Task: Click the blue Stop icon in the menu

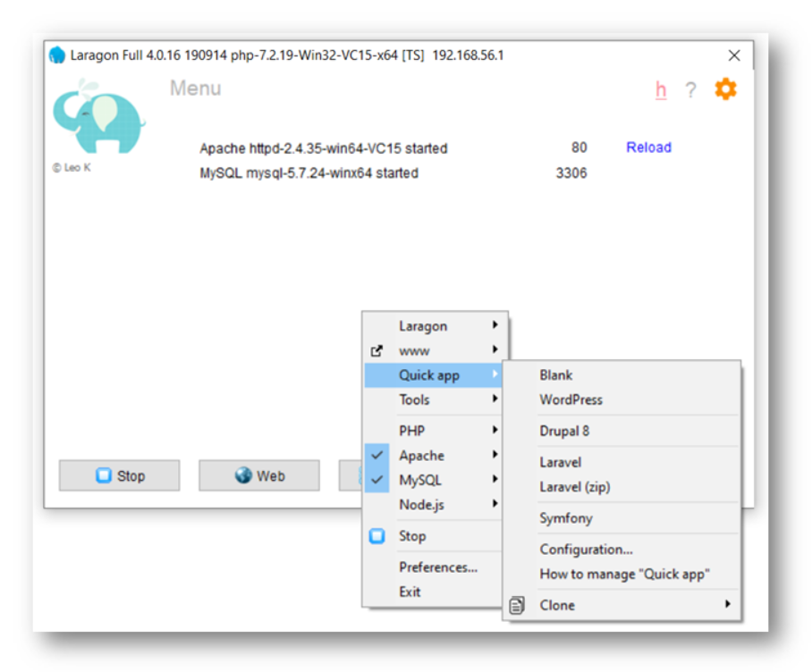Action: pos(377,536)
